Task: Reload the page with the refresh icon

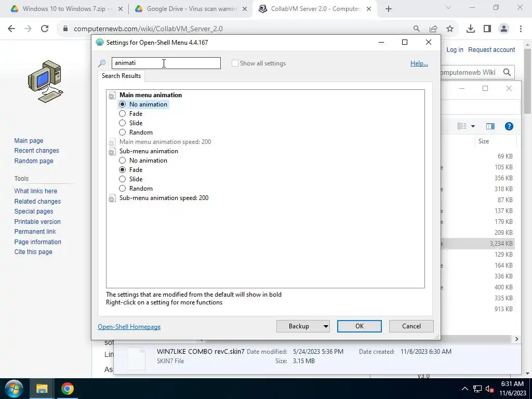Action: tap(45, 29)
